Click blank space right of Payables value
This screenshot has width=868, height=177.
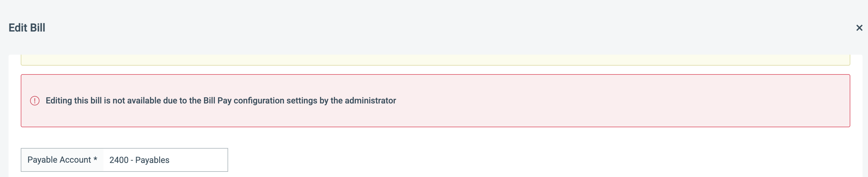[x=198, y=160]
